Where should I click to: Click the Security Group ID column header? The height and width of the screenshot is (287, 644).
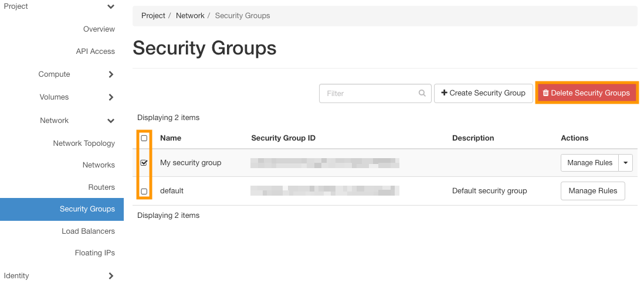coord(283,138)
